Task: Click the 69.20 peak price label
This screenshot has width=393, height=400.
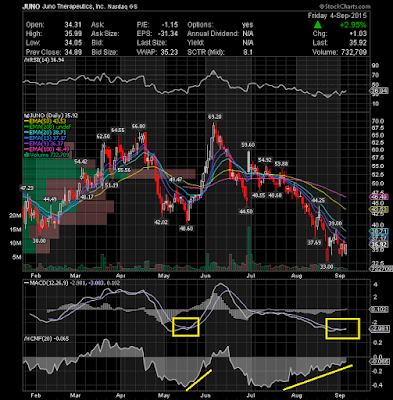Action: tap(215, 117)
